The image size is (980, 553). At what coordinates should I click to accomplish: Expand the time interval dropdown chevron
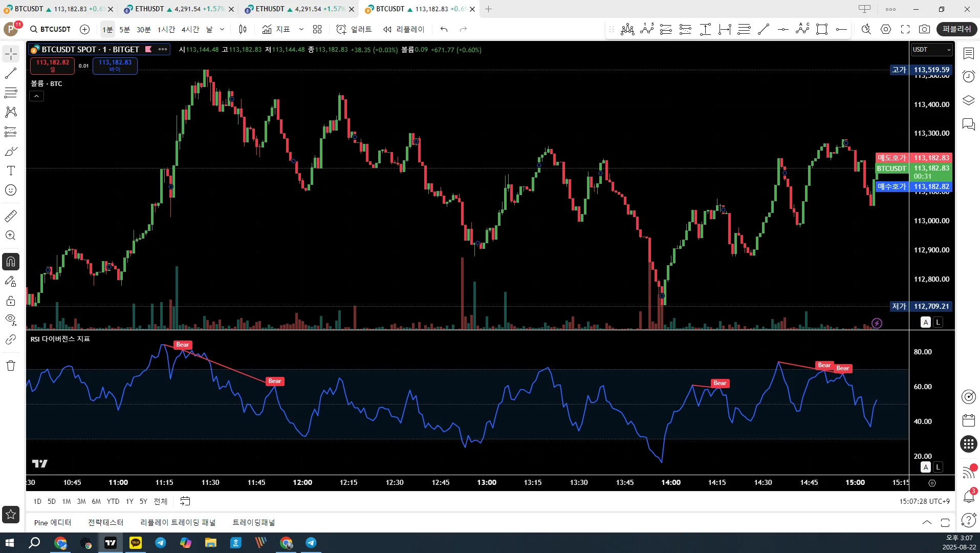pos(222,29)
